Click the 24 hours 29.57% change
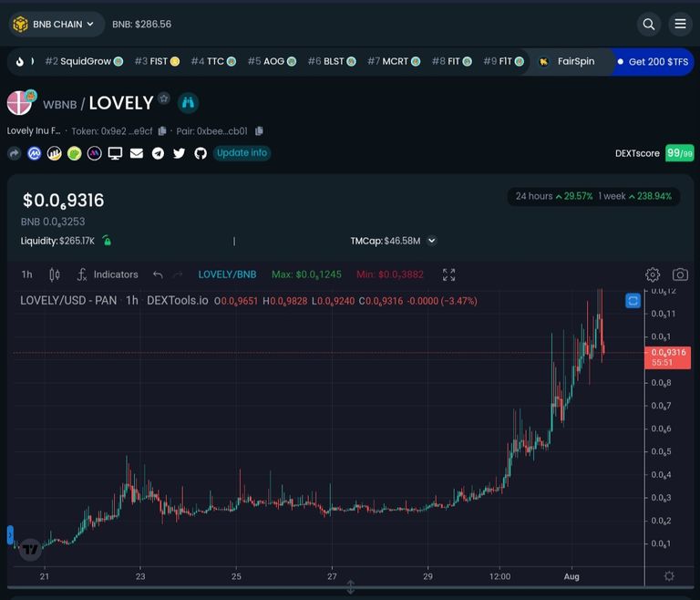Image resolution: width=700 pixels, height=600 pixels. point(554,196)
